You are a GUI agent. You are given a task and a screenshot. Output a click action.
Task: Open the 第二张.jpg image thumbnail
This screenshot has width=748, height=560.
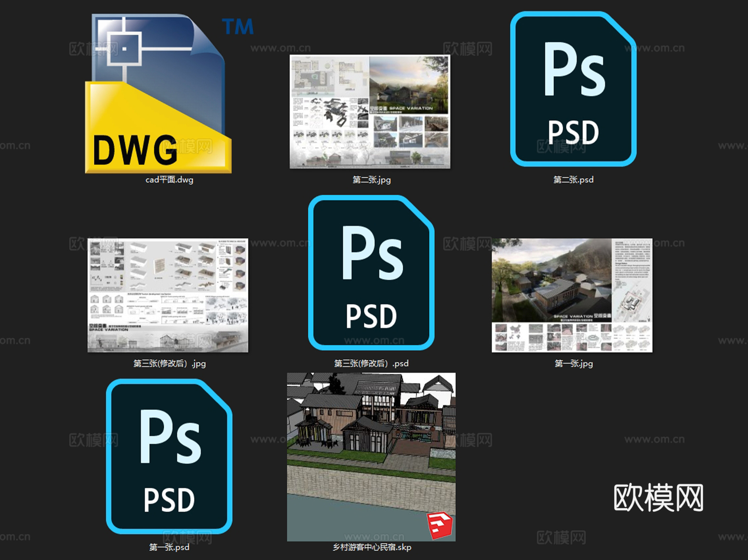(x=370, y=112)
